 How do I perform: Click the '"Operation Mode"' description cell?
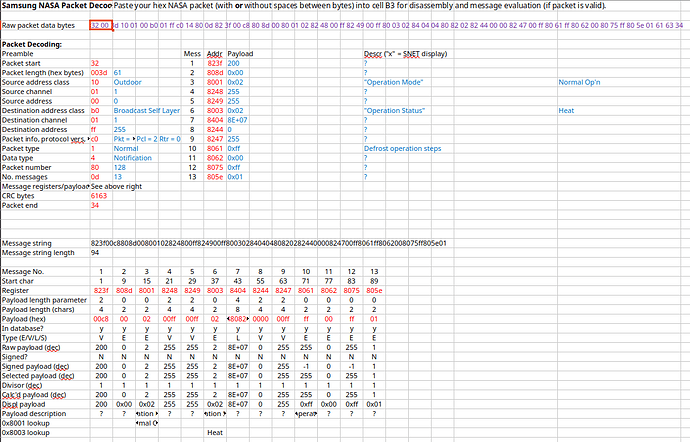[393, 82]
